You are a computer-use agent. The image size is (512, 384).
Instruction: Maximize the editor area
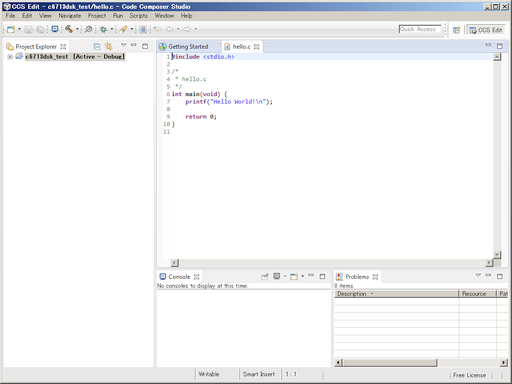pos(500,46)
